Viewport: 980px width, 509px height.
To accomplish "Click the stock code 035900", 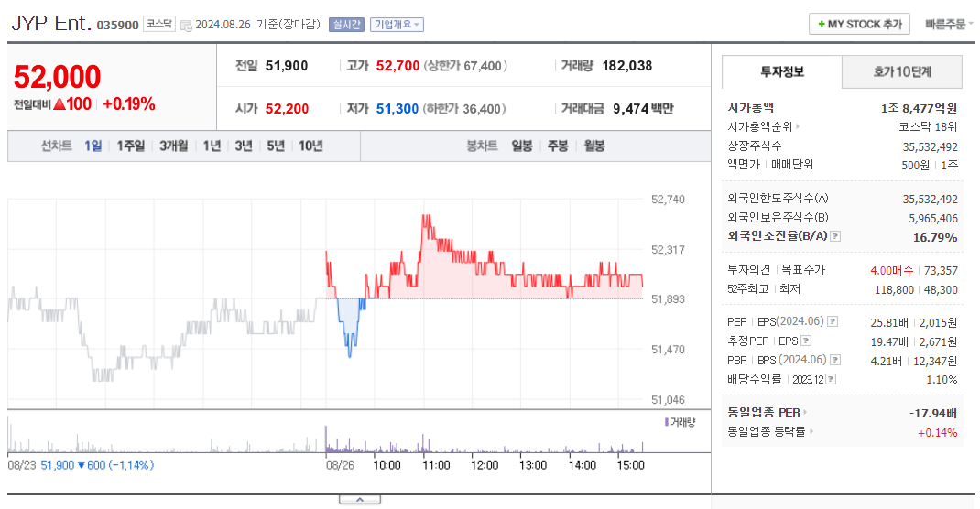I will [x=117, y=25].
